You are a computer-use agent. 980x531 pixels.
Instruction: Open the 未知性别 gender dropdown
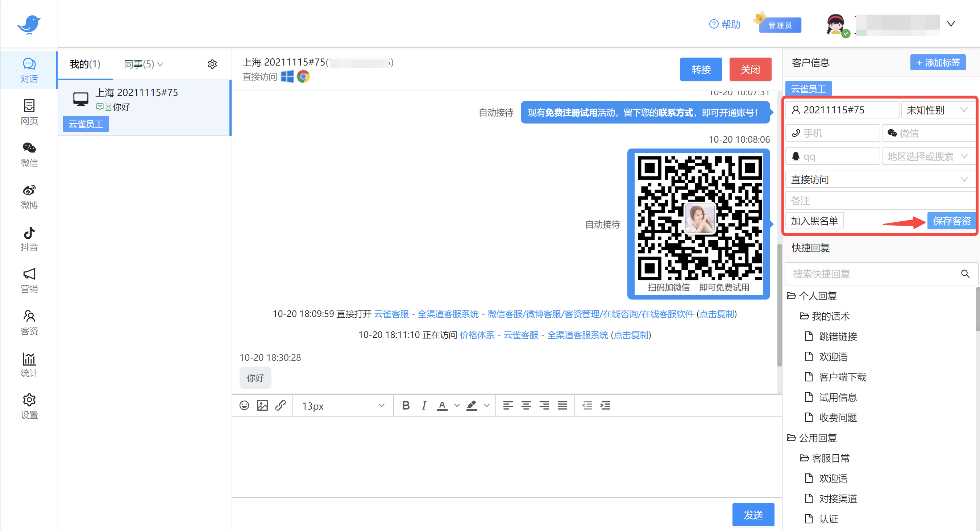point(937,110)
